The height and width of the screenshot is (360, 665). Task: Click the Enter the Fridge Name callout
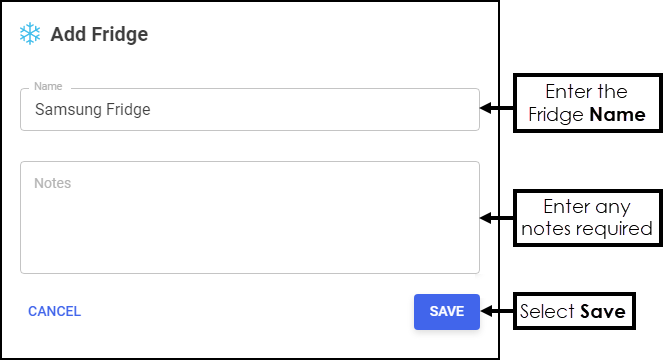587,103
